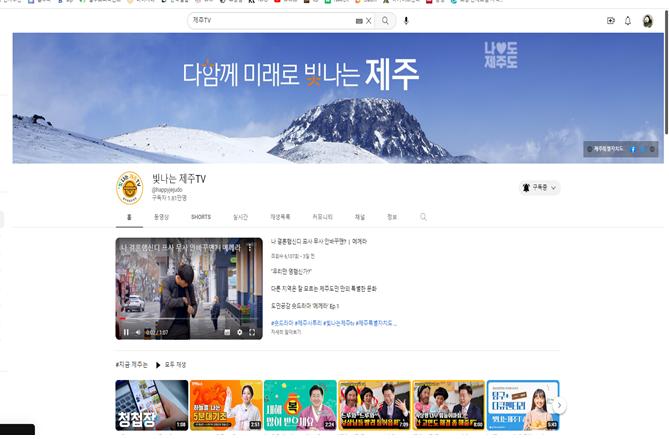Open the notifications bell in the header

pos(628,20)
